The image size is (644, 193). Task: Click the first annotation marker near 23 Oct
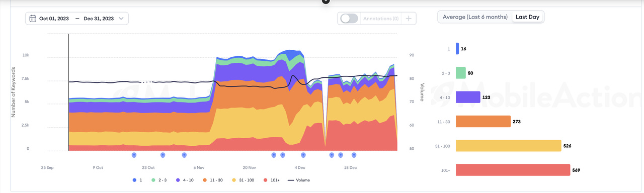pos(134,155)
